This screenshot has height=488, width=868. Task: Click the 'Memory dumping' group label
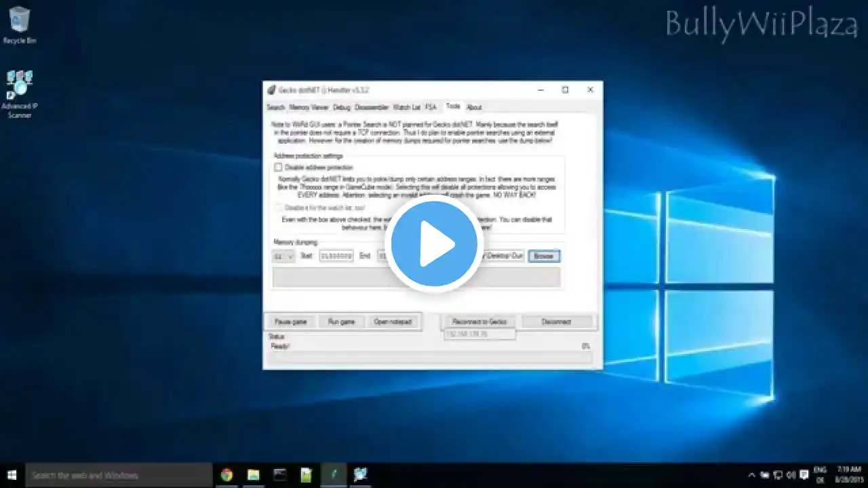point(295,242)
